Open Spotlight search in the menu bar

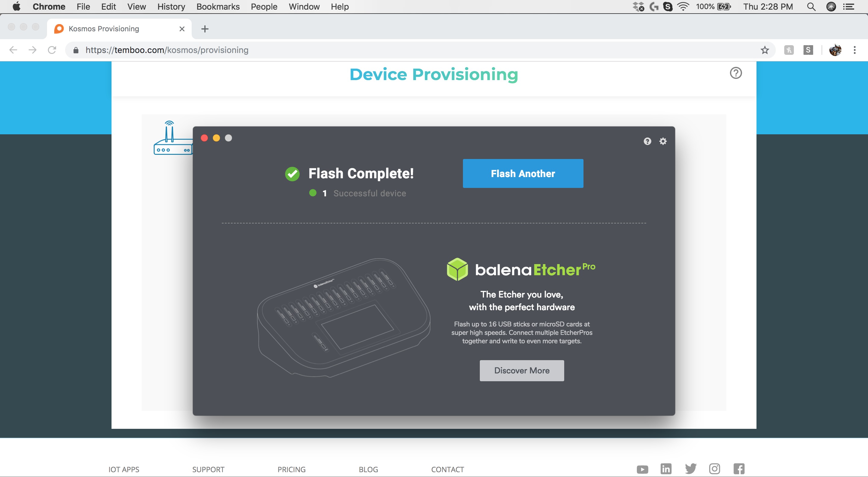pos(811,7)
